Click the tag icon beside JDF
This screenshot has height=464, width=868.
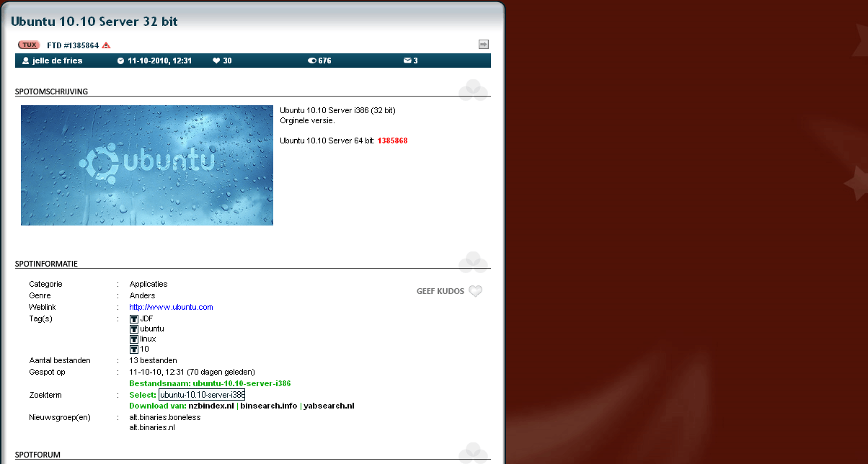[x=134, y=318]
